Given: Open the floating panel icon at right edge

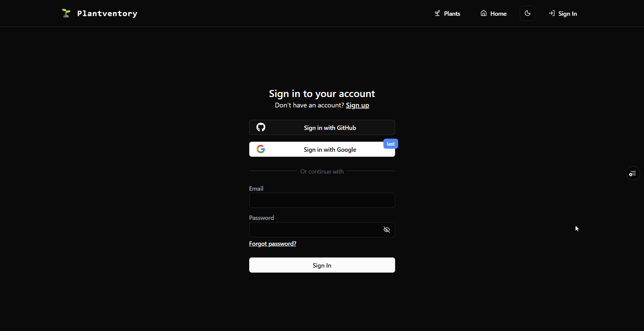Looking at the screenshot, I should 633,174.
